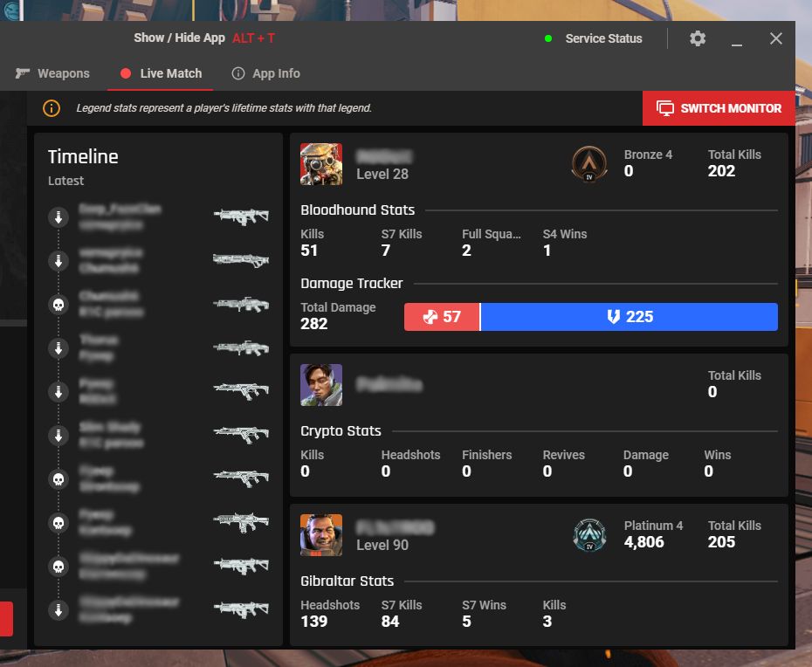This screenshot has height=667, width=812.
Task: Click the legend stats info message text
Action: (x=224, y=108)
